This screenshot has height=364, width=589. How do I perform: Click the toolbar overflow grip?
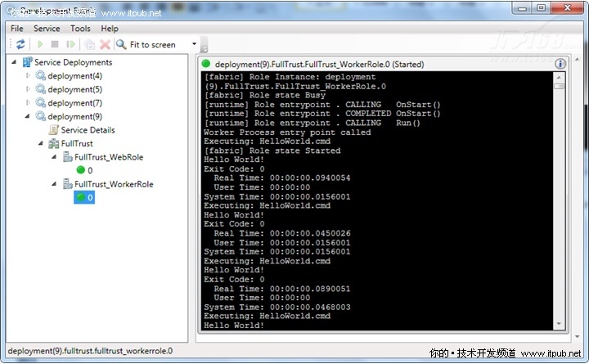pyautogui.click(x=205, y=45)
